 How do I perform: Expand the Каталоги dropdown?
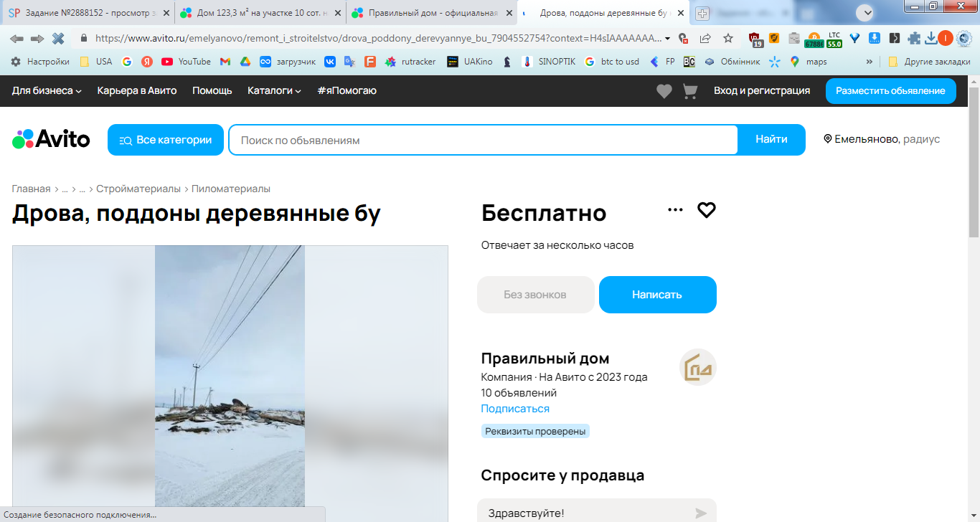click(274, 91)
